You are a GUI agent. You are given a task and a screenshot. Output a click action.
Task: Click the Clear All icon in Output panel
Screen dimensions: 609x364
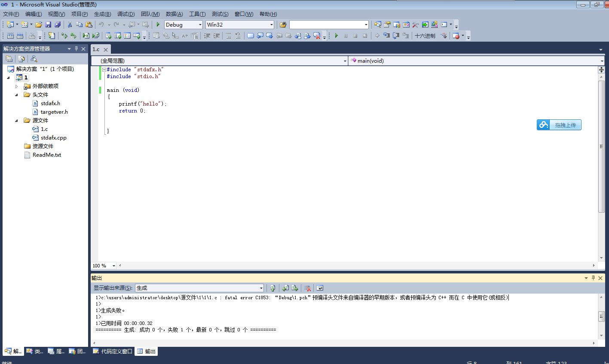(308, 288)
